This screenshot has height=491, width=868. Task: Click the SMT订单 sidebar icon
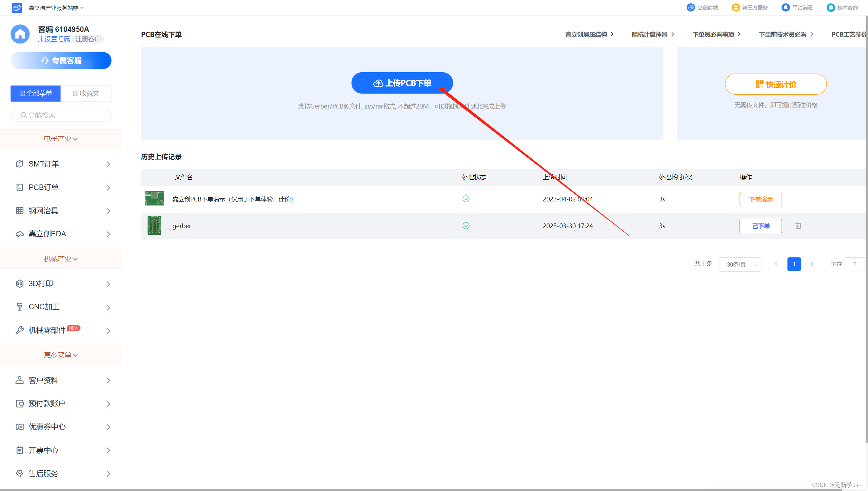(20, 164)
